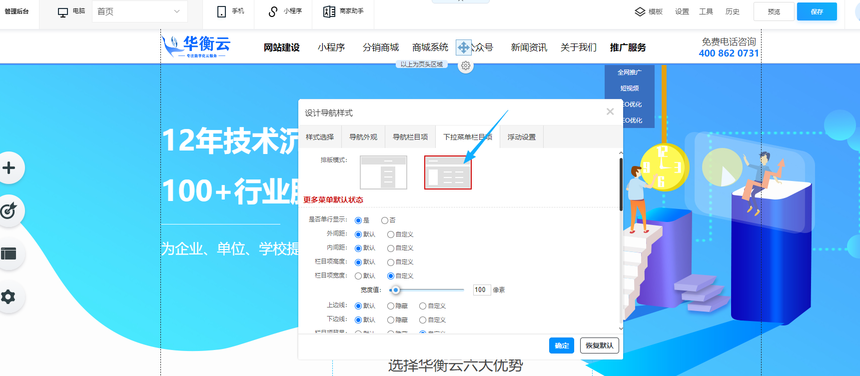Image resolution: width=860 pixels, height=376 pixels.
Task: Set 上边线 to 默认
Action: tap(359, 306)
